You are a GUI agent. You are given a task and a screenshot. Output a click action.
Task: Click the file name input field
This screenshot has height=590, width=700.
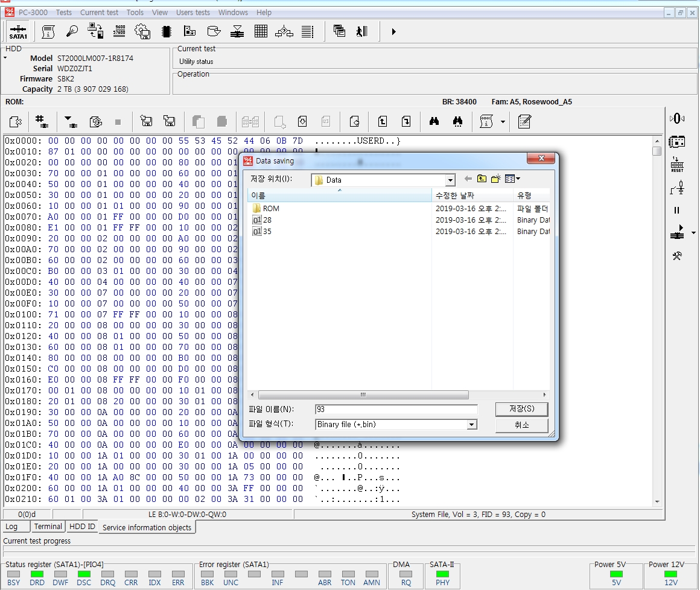point(395,409)
